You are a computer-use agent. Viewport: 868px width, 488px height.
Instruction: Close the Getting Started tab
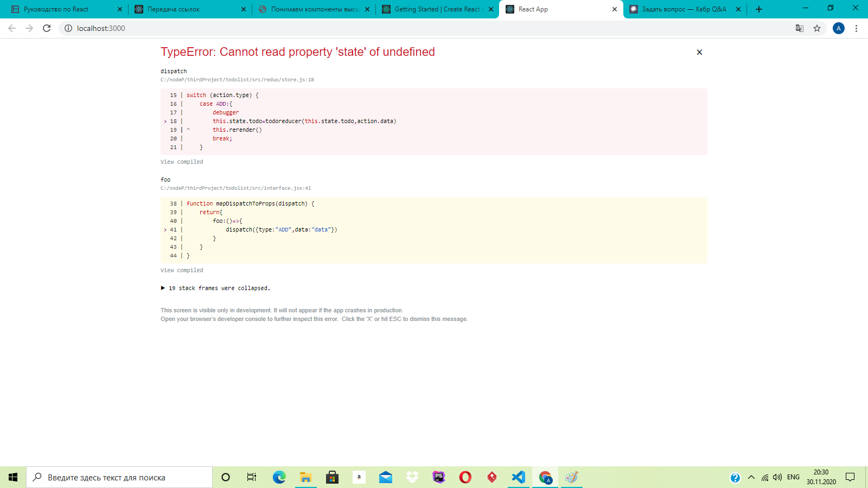click(x=491, y=9)
